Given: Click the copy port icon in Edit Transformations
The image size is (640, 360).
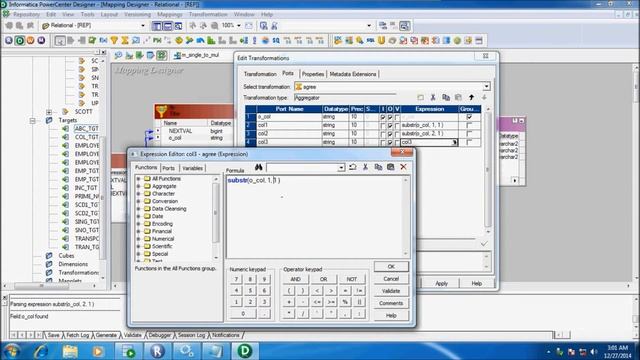Looking at the screenshot, I should [446, 98].
